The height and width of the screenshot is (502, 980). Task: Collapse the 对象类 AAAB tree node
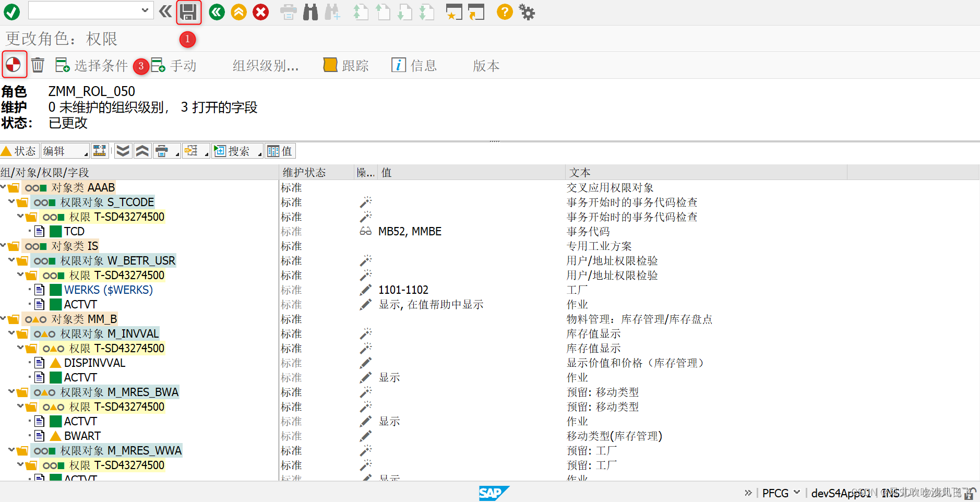[5, 187]
